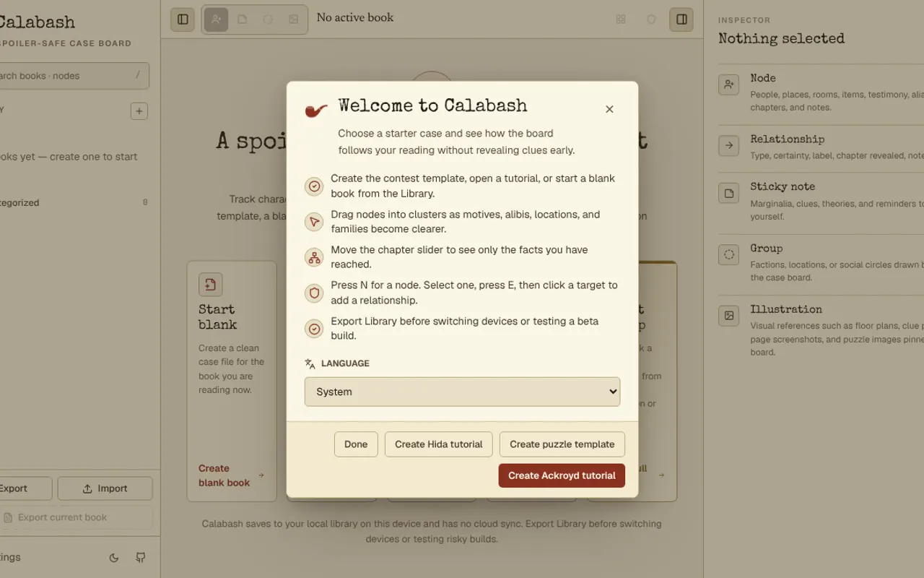Image resolution: width=924 pixels, height=578 pixels.
Task: Click the 'Nothing selected' inspector heading
Action: point(781,39)
